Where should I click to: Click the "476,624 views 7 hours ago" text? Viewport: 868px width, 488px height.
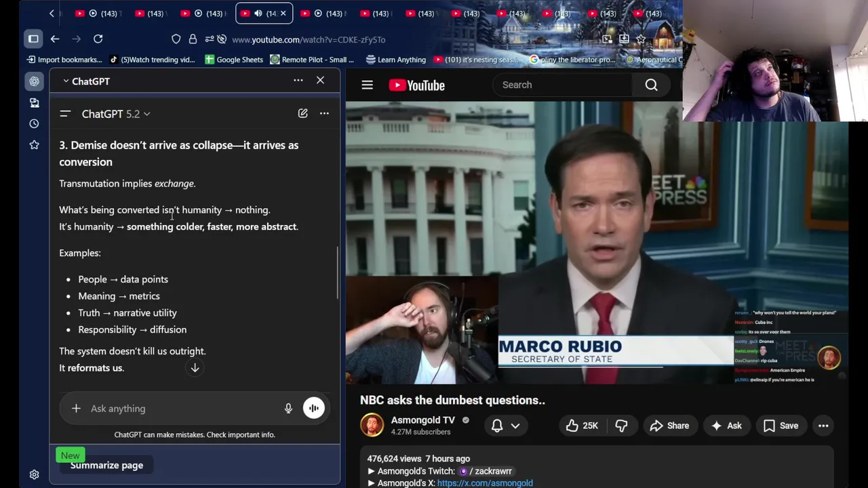418,459
